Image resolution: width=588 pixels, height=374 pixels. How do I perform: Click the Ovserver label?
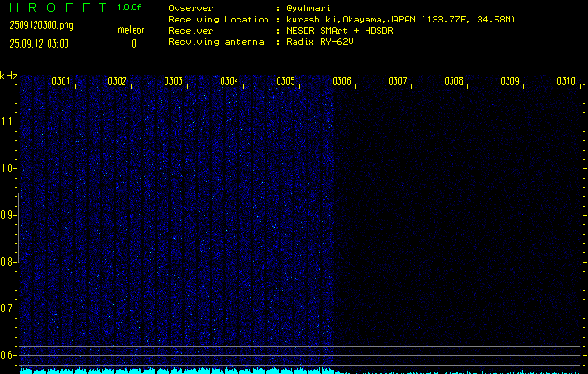(191, 8)
